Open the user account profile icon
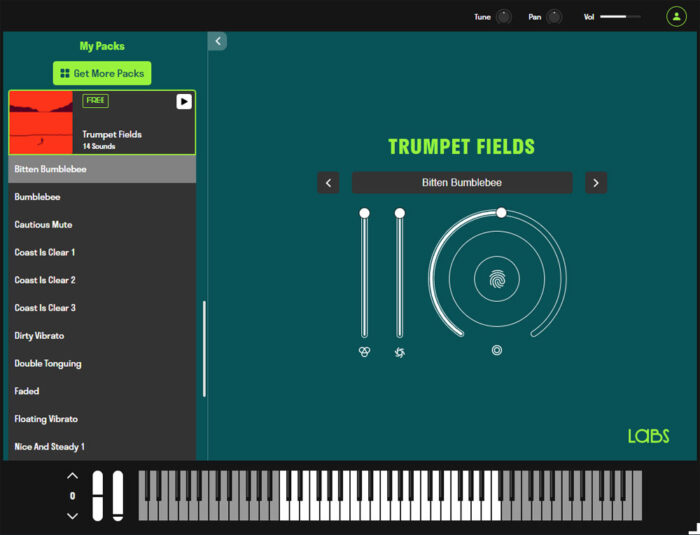This screenshot has width=700, height=535. coord(676,17)
